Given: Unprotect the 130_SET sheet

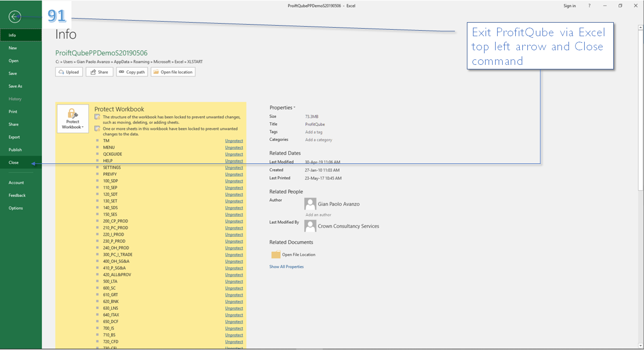Looking at the screenshot, I should click(234, 201).
